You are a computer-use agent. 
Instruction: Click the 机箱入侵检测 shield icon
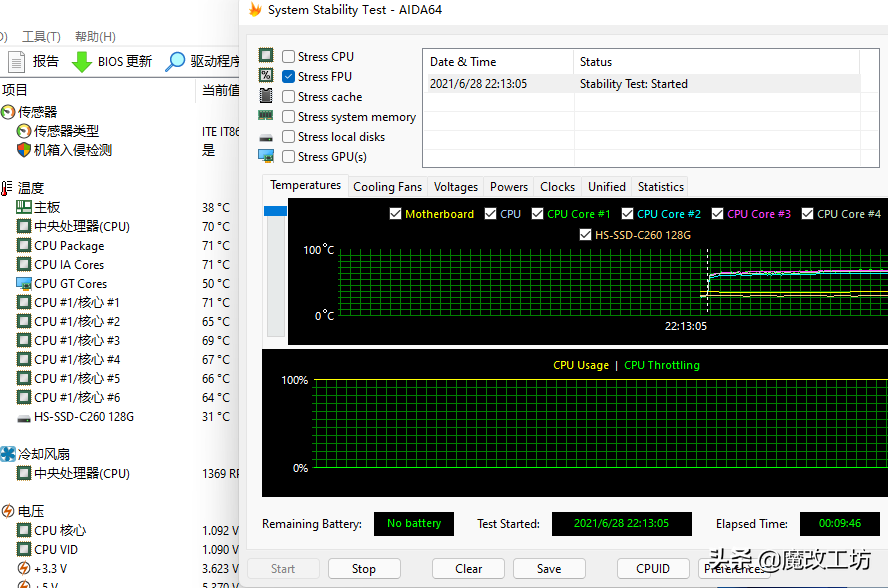pos(24,150)
